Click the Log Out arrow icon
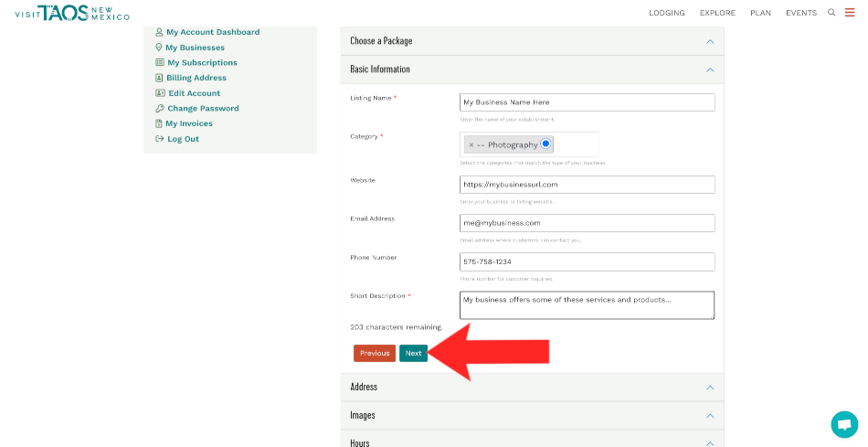 coord(160,139)
